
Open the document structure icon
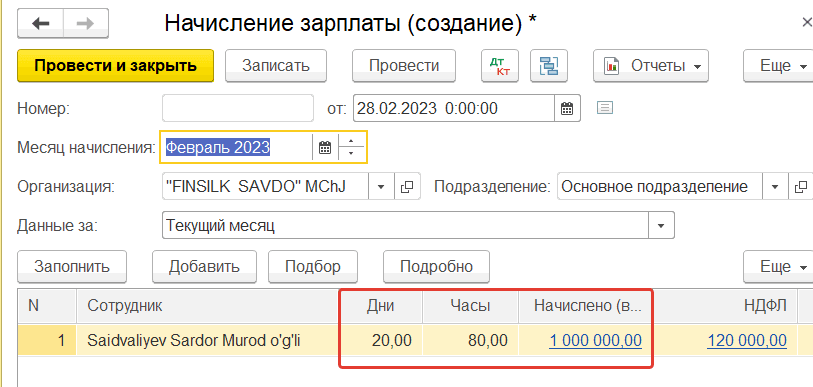[x=549, y=66]
